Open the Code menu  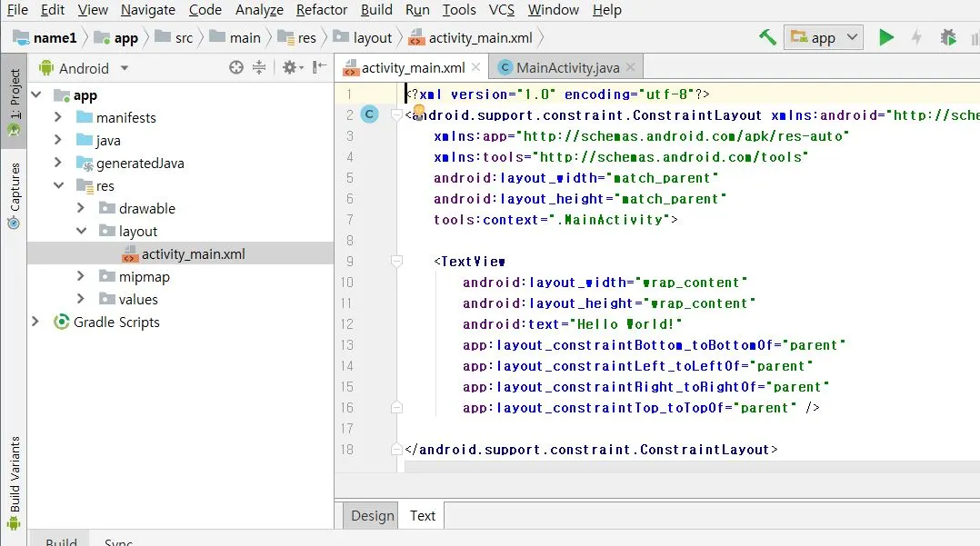coord(205,10)
